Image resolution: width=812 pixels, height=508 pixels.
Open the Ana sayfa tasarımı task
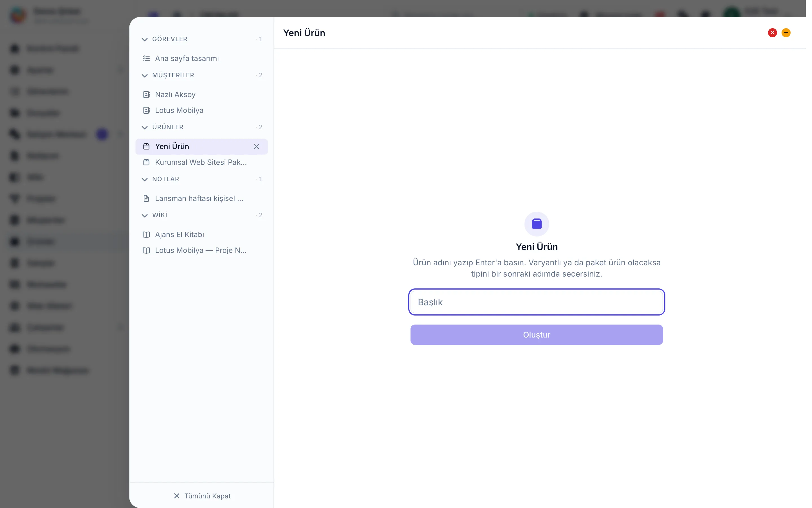(x=201, y=58)
